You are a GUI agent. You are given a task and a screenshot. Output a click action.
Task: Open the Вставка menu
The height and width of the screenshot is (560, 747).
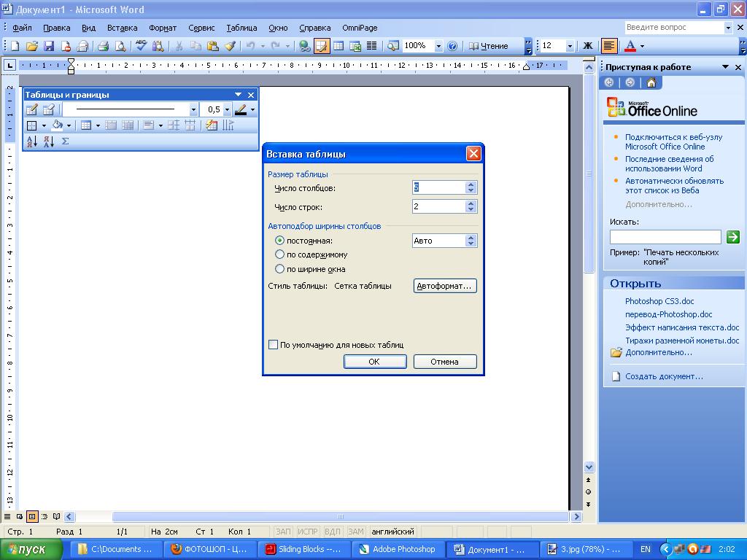point(122,28)
